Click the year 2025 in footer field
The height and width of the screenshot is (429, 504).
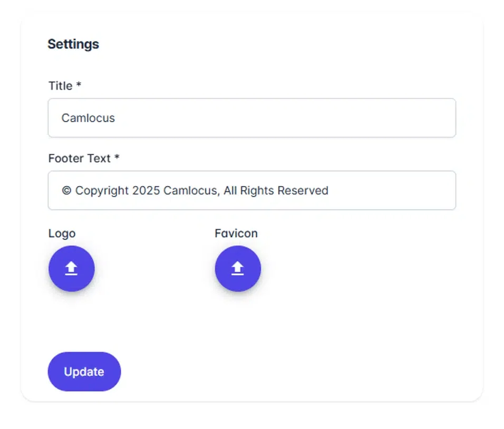(146, 191)
